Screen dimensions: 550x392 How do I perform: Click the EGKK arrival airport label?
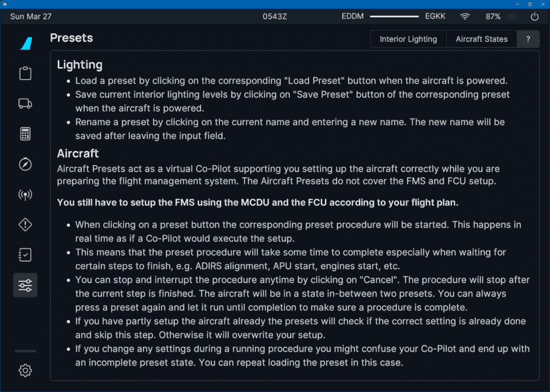[x=435, y=16]
